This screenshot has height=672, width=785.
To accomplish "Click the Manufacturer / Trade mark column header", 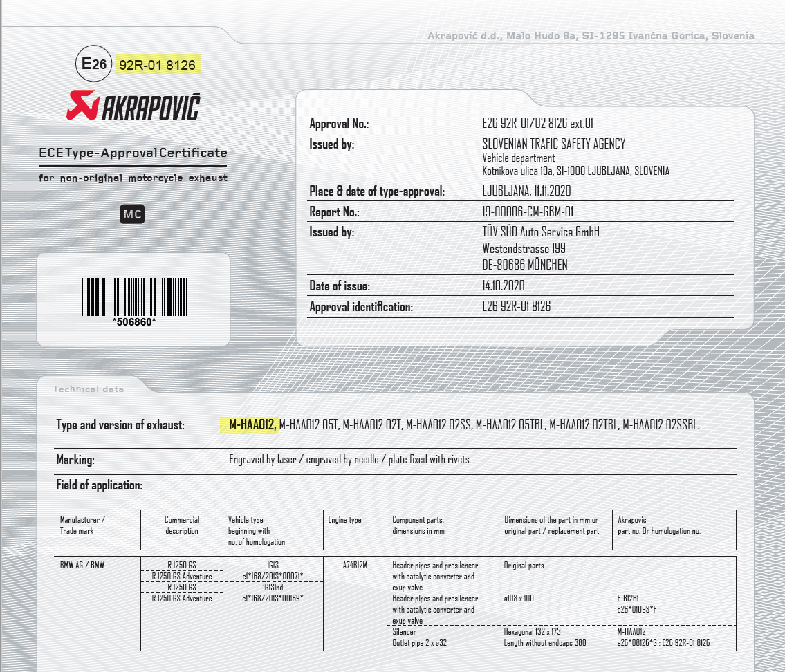I will tap(82, 525).
